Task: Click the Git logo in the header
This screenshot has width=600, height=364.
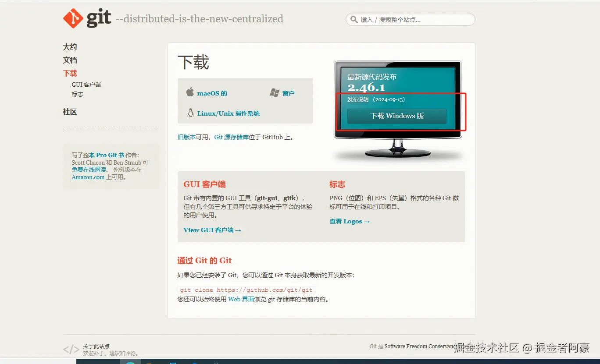Action: [x=74, y=18]
